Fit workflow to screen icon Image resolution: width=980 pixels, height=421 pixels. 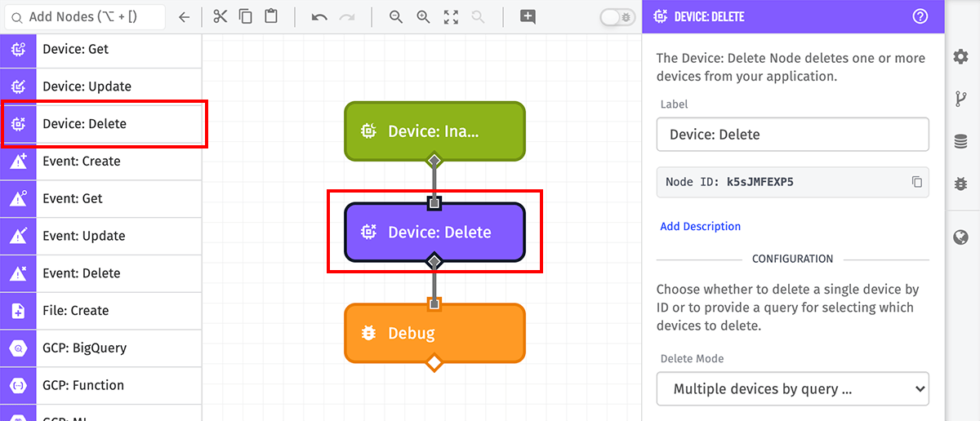pyautogui.click(x=451, y=16)
